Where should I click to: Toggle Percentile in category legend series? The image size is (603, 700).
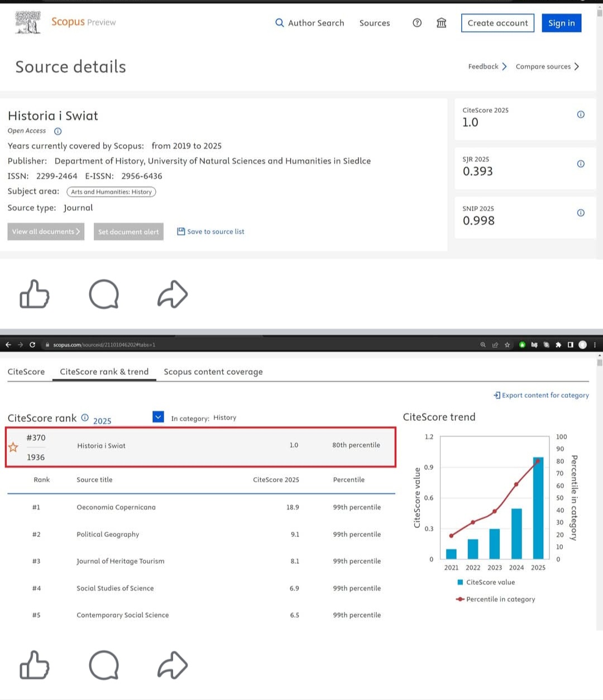click(496, 599)
